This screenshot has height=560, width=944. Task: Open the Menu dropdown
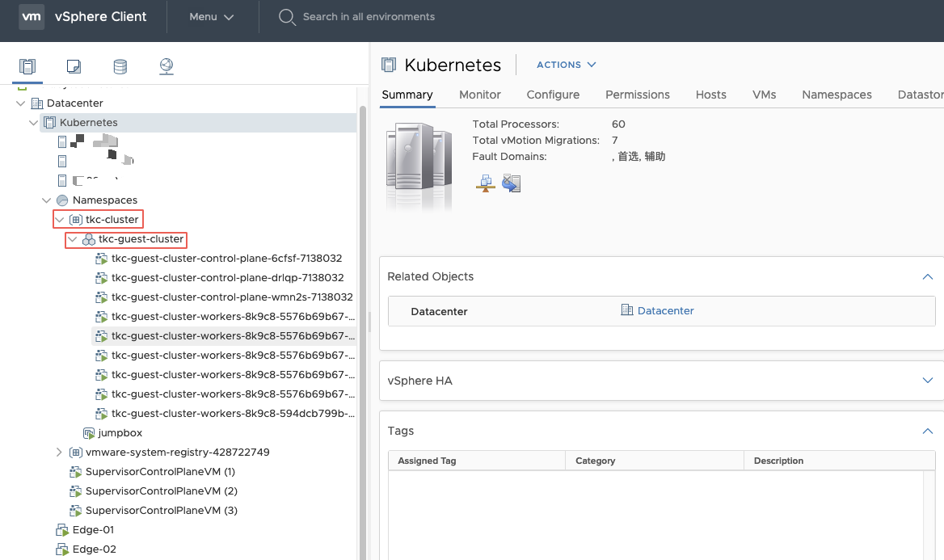coord(211,17)
